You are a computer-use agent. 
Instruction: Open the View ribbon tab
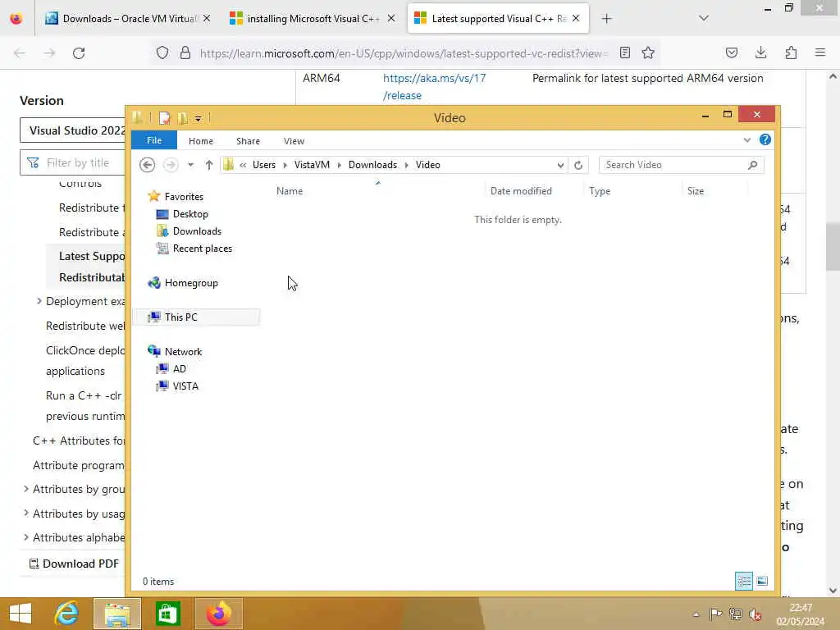coord(294,141)
